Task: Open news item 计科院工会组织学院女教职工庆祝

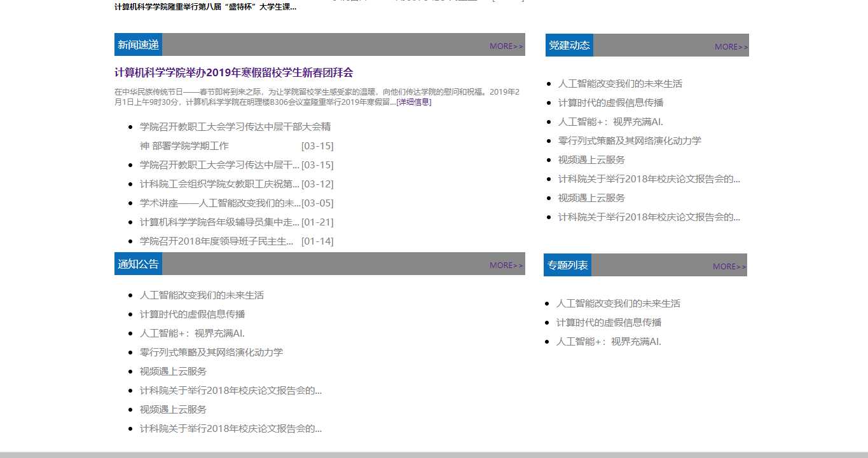Action: tap(219, 184)
